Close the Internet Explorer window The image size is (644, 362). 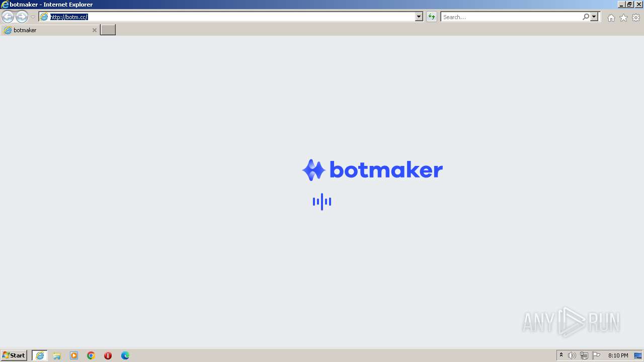638,4
